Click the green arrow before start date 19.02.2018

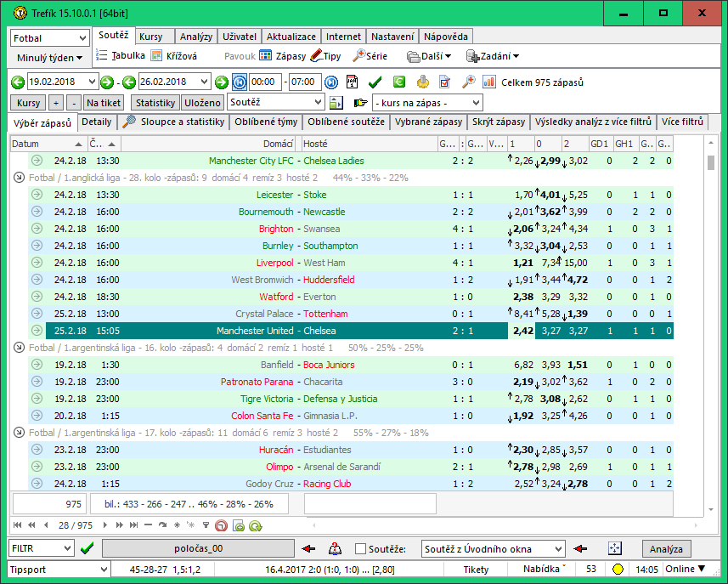pos(18,82)
